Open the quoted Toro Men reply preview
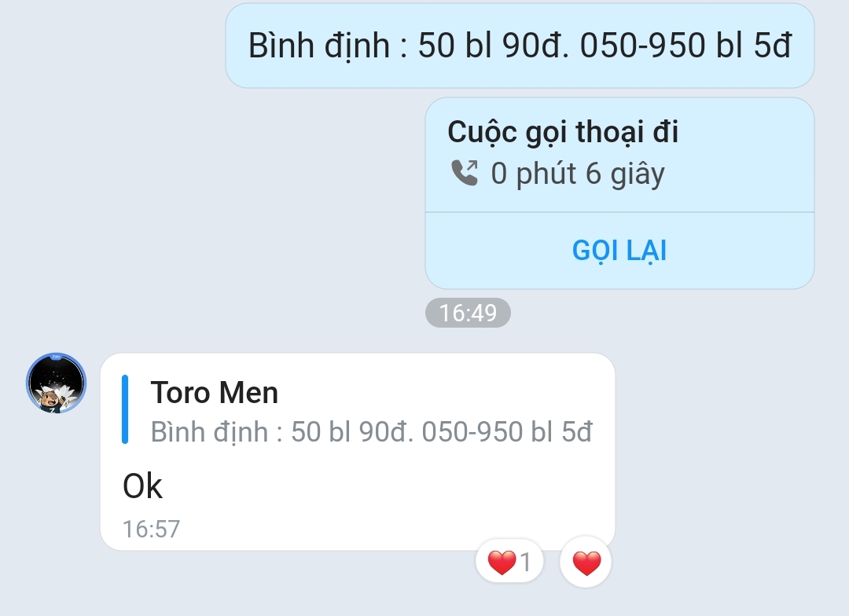This screenshot has height=616, width=849. pos(358,410)
